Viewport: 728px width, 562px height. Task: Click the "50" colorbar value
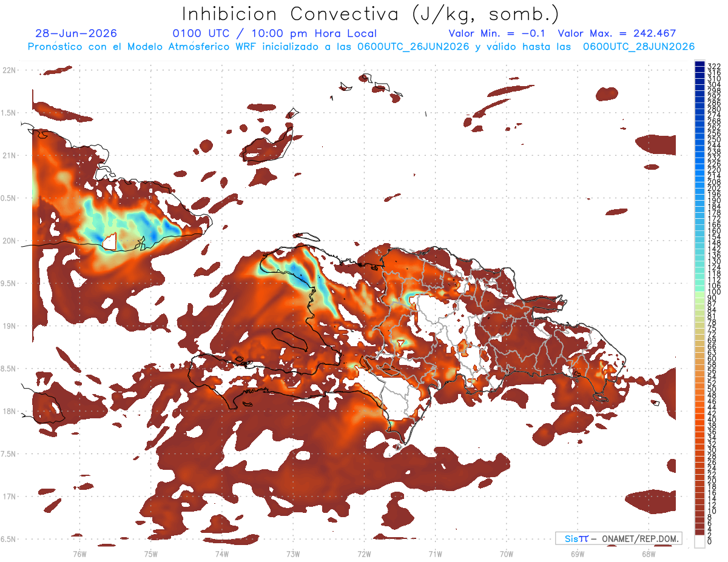pyautogui.click(x=712, y=389)
